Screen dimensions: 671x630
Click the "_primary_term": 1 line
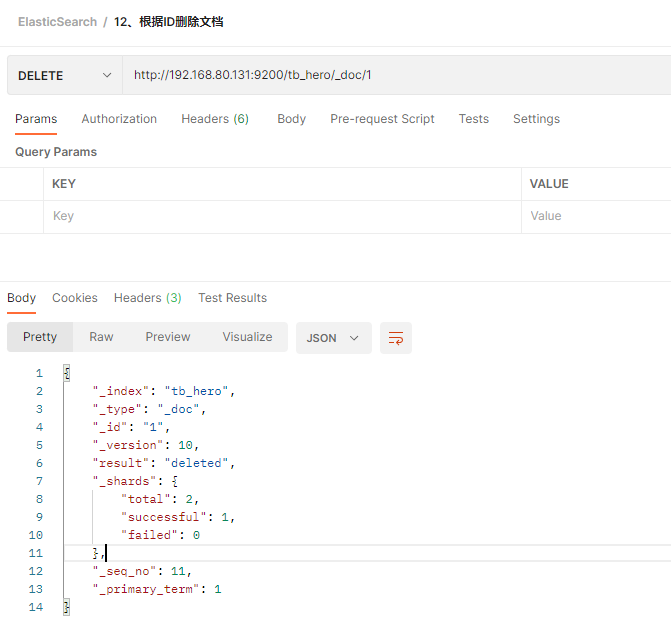tap(157, 589)
